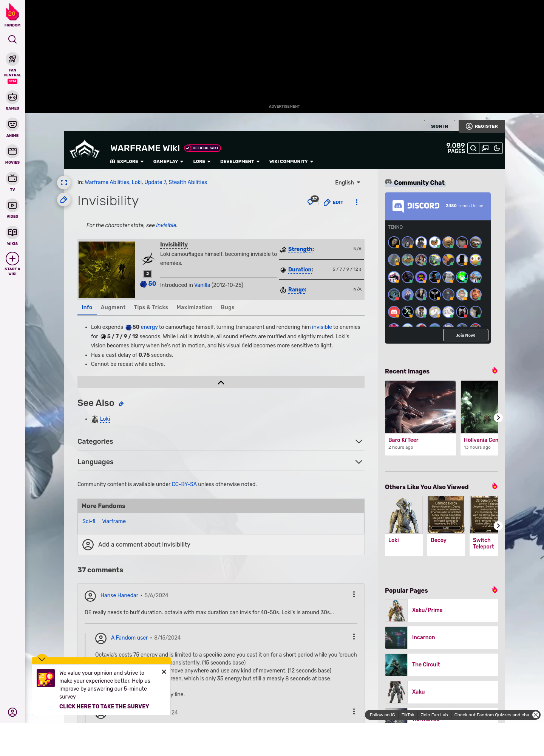Click Join Now on Discord widget

[x=465, y=335]
